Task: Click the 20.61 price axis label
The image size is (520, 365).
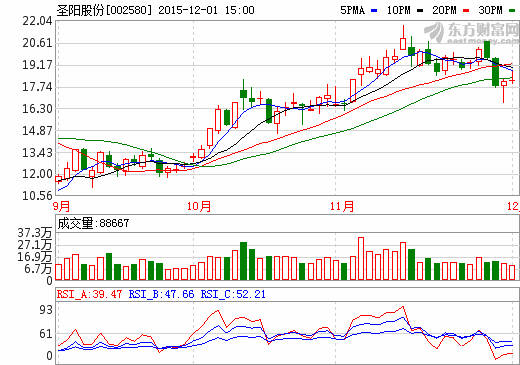Action: click(37, 43)
